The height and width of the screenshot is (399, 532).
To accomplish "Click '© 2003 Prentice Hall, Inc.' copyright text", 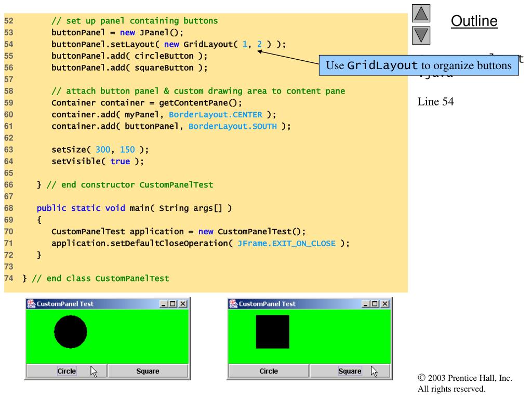I will 465,378.
